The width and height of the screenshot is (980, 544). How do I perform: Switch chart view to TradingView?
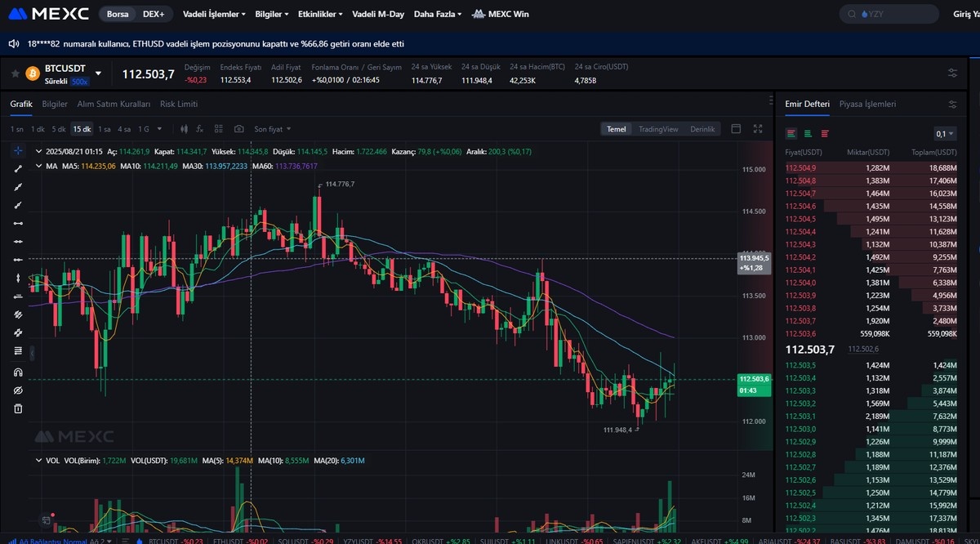click(x=657, y=129)
